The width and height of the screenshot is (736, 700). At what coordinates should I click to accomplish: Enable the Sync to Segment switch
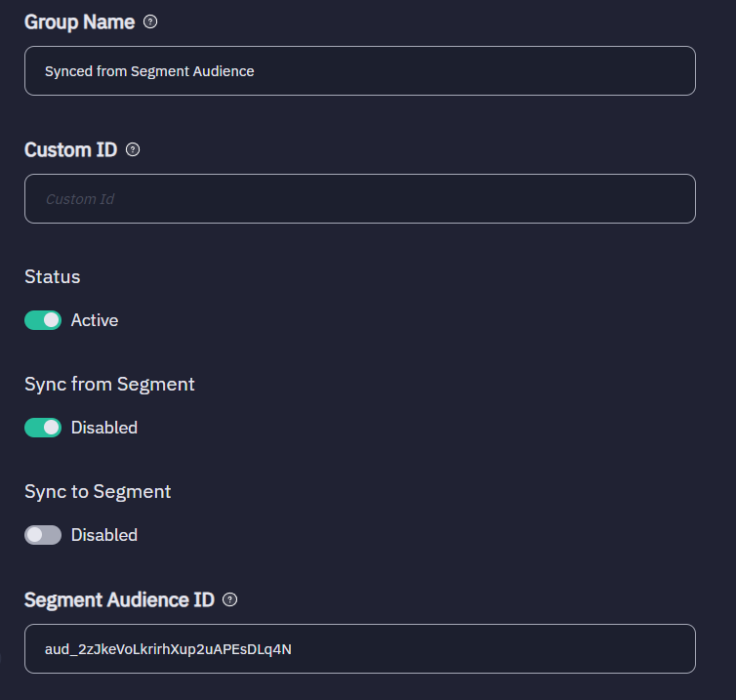click(x=43, y=535)
